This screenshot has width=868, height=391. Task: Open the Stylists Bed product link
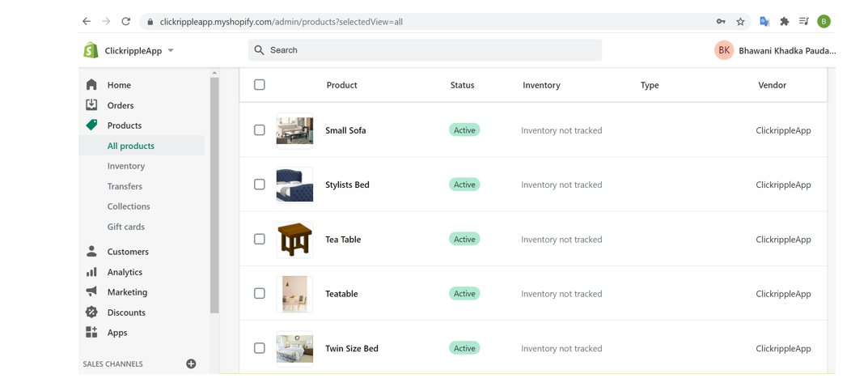347,185
